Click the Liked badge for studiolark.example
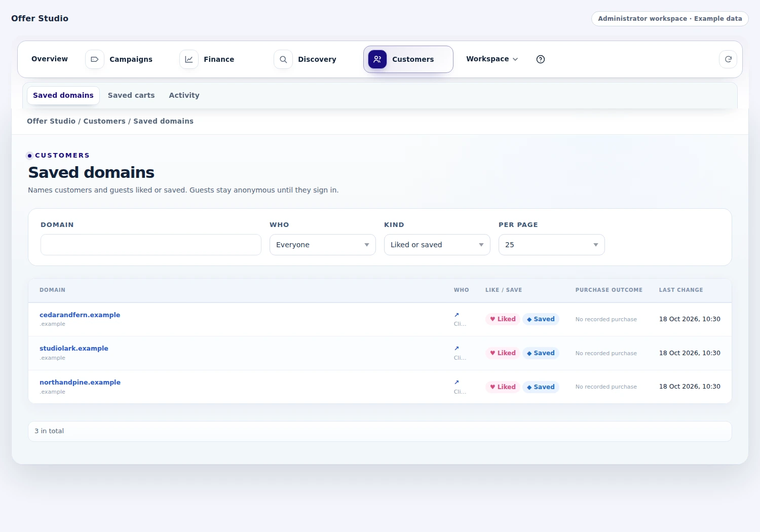Image resolution: width=760 pixels, height=532 pixels. click(503, 353)
